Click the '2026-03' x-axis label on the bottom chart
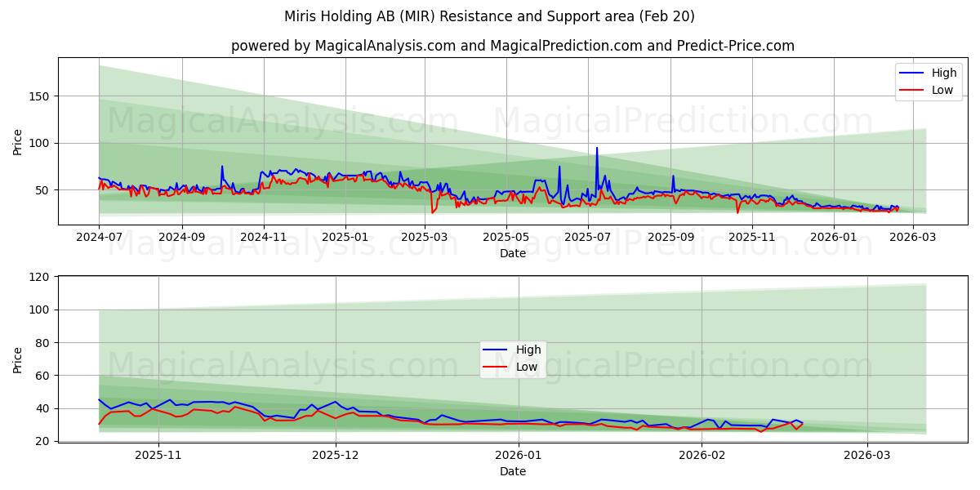Screen dimensions: 980x490 pos(867,455)
